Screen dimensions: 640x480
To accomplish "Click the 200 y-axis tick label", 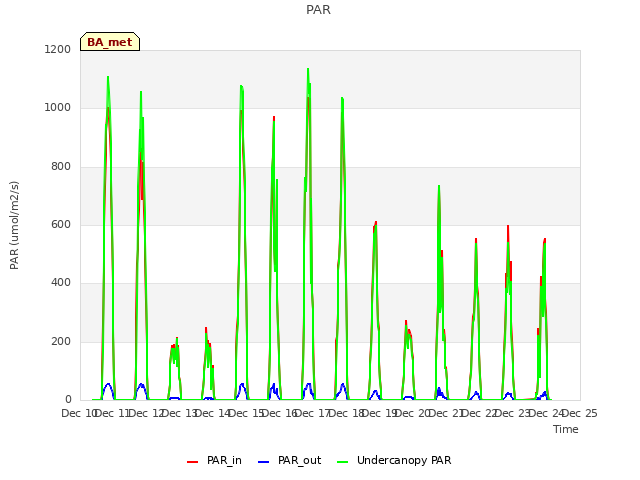I will click(61, 341).
